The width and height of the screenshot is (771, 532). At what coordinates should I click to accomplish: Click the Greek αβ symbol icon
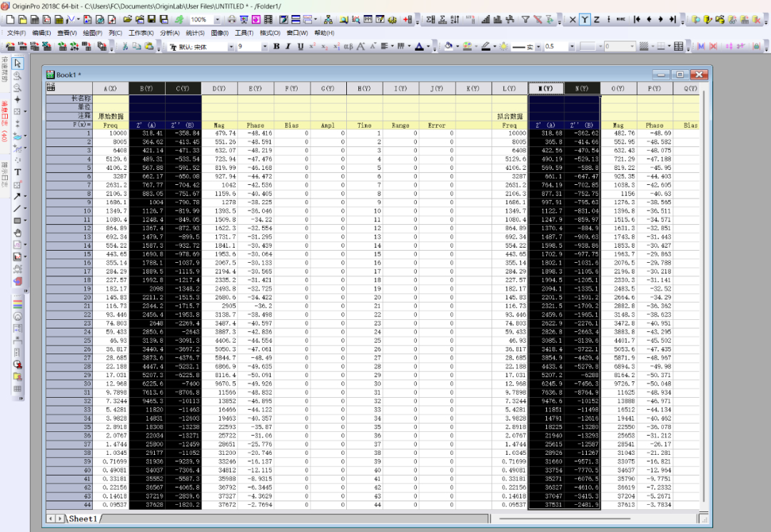point(348,46)
